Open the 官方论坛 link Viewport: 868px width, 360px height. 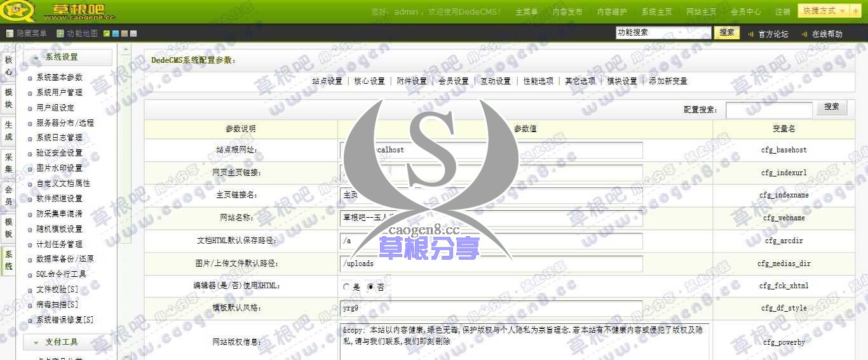(x=773, y=34)
